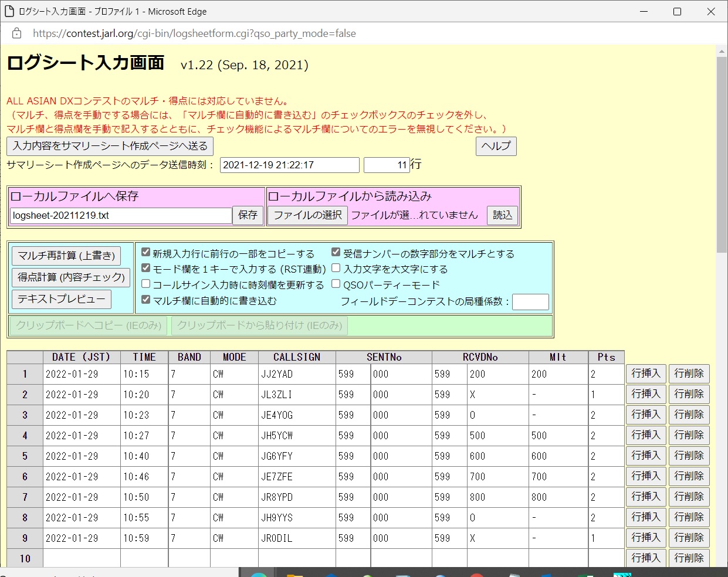Send input to summary sheet page button
This screenshot has height=577, width=728.
point(110,146)
